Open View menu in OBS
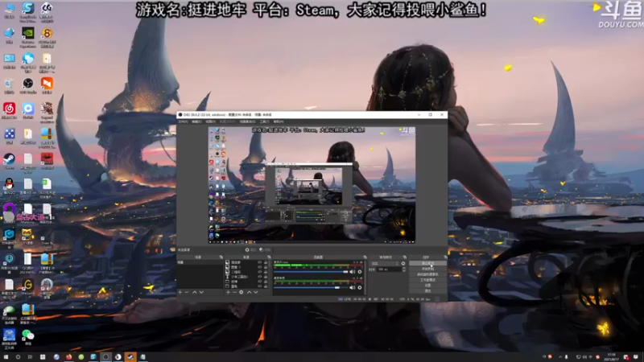The height and width of the screenshot is (362, 644). click(210, 121)
